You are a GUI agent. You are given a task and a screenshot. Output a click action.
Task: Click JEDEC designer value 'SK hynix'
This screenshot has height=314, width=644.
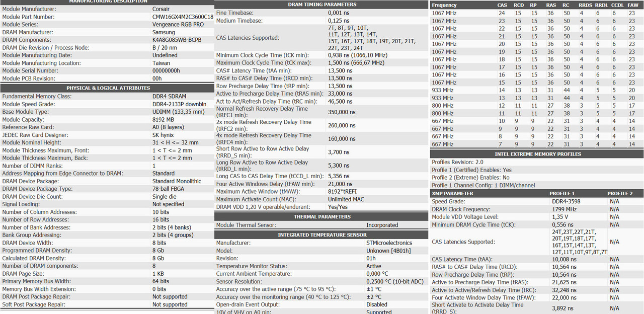[x=164, y=135]
